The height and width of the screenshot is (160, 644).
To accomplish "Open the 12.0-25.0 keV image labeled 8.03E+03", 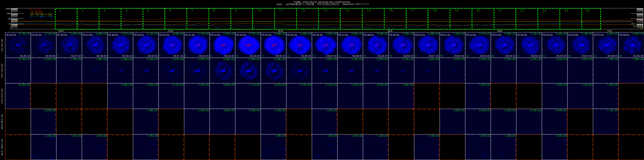I will pyautogui.click(x=18, y=96).
